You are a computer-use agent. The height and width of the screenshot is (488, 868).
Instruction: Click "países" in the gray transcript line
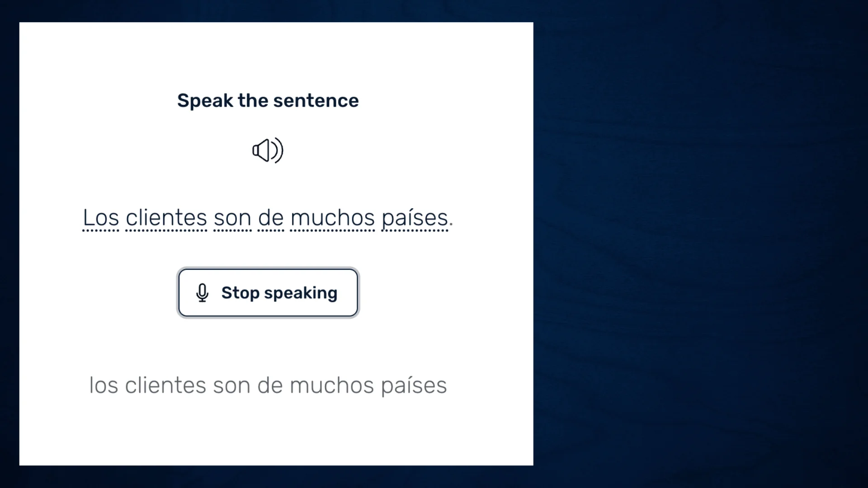tap(414, 385)
